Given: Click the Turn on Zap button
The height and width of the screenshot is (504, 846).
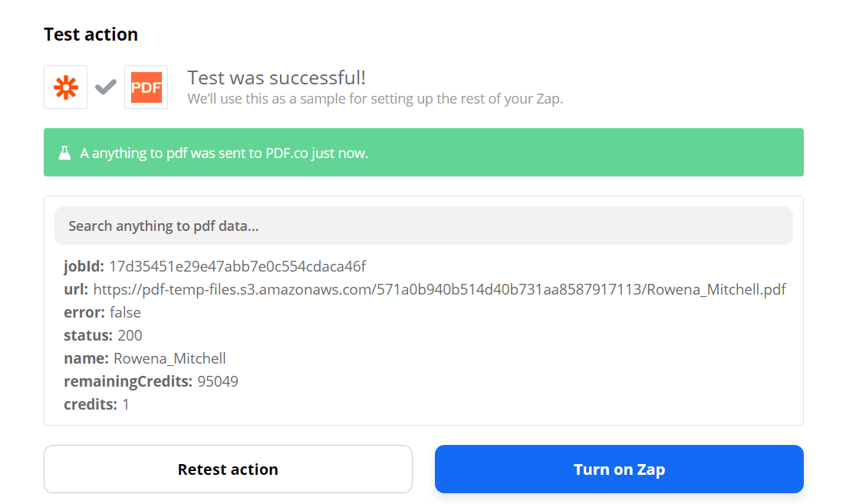Looking at the screenshot, I should click(619, 469).
